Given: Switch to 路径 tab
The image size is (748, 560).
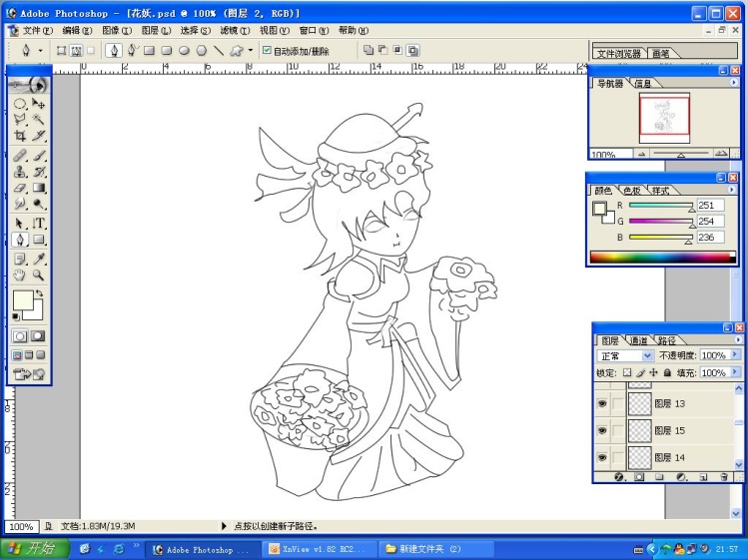Looking at the screenshot, I should click(667, 340).
